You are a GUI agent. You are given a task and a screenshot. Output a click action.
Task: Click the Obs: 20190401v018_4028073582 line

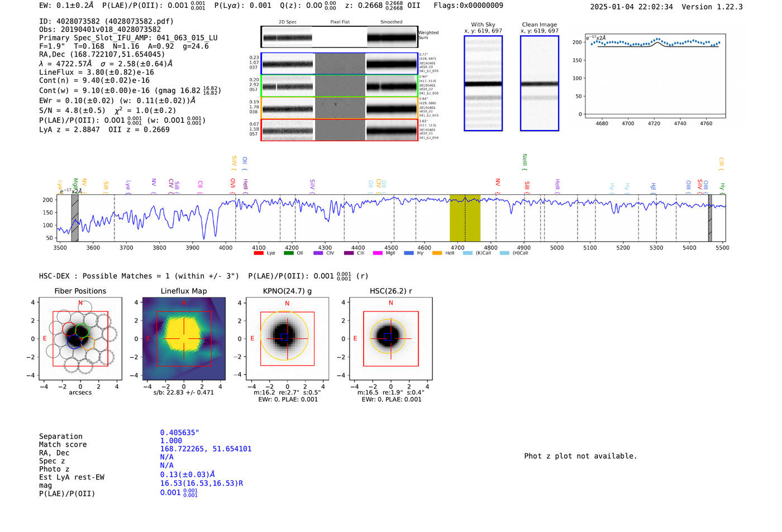100,30
